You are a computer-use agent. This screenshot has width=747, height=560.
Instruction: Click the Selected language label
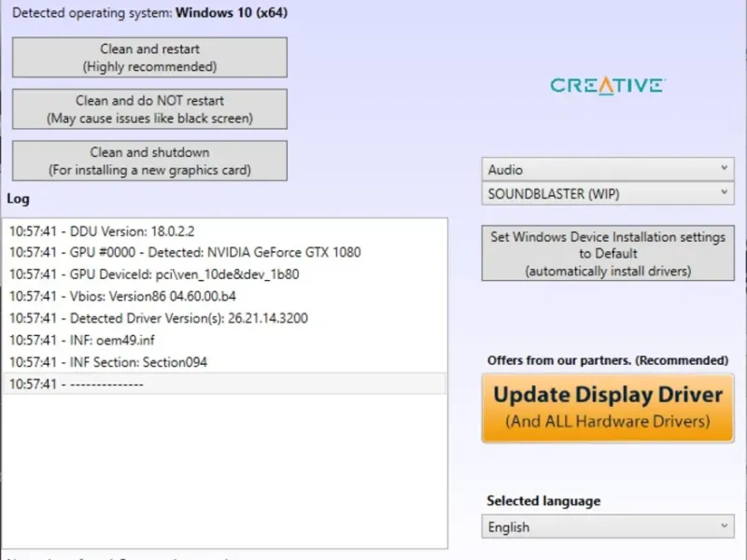pyautogui.click(x=543, y=501)
